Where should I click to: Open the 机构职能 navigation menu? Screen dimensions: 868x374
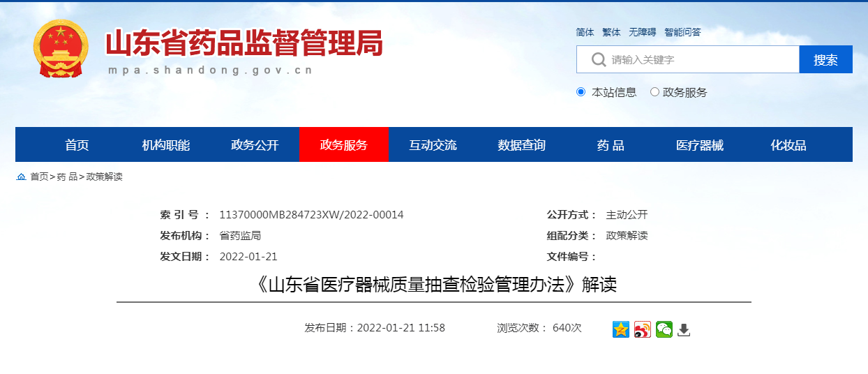[x=166, y=145]
